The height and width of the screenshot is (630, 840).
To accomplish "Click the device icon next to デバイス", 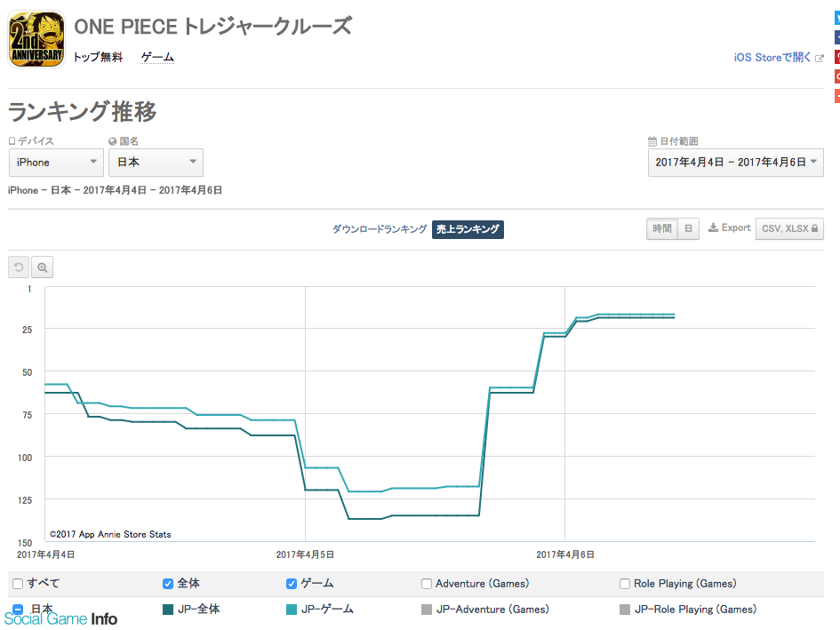I will (12, 141).
